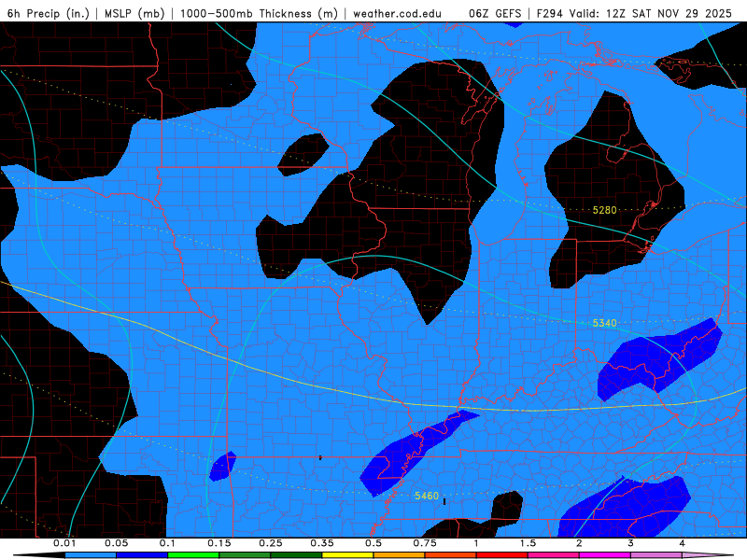Viewport: 747px width, 560px height.
Task: Click the dark green 0.25 color bar segment
Action: pyautogui.click(x=296, y=555)
